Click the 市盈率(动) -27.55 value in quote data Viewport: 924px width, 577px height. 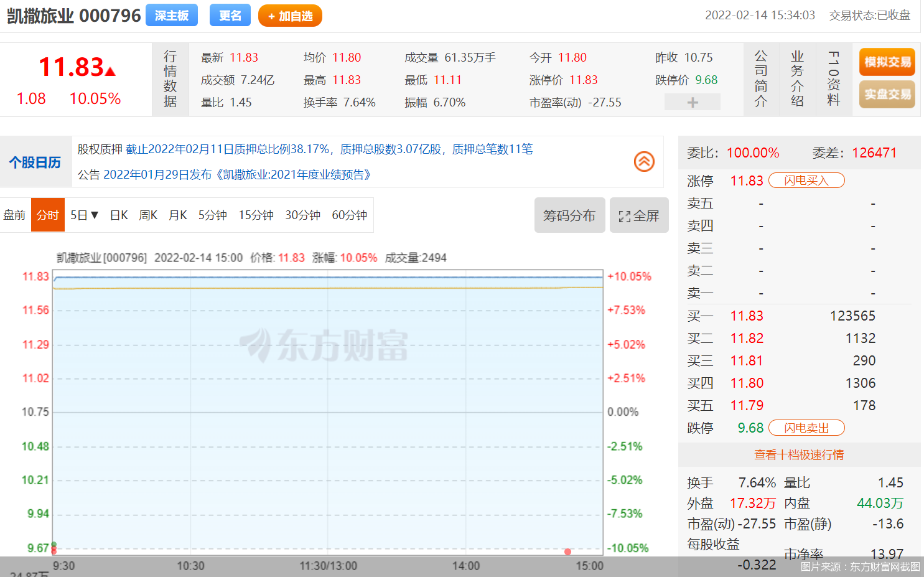[605, 103]
